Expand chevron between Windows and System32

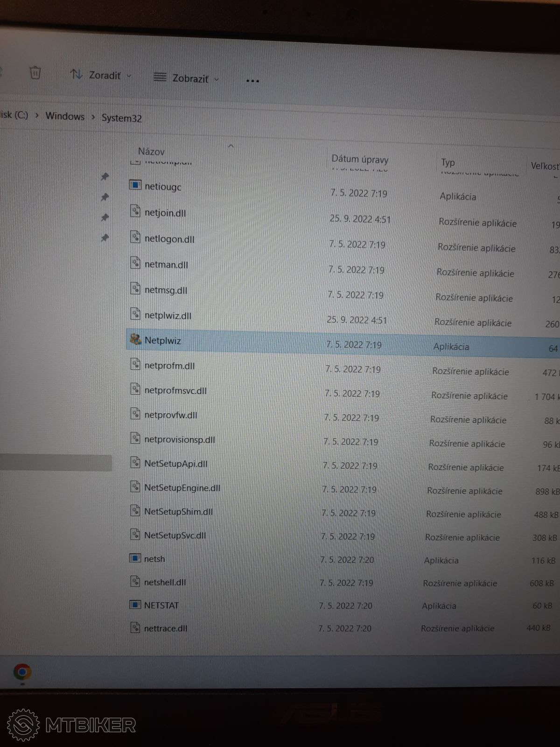(x=93, y=117)
